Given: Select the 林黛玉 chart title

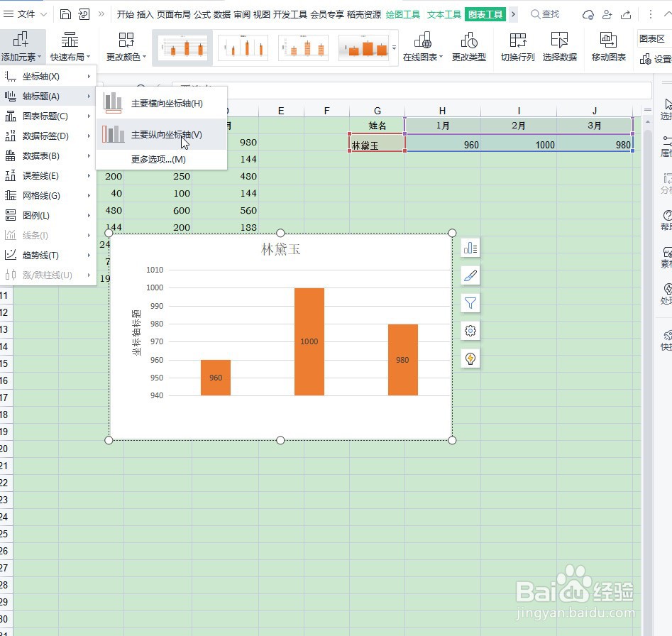Looking at the screenshot, I should coord(280,249).
